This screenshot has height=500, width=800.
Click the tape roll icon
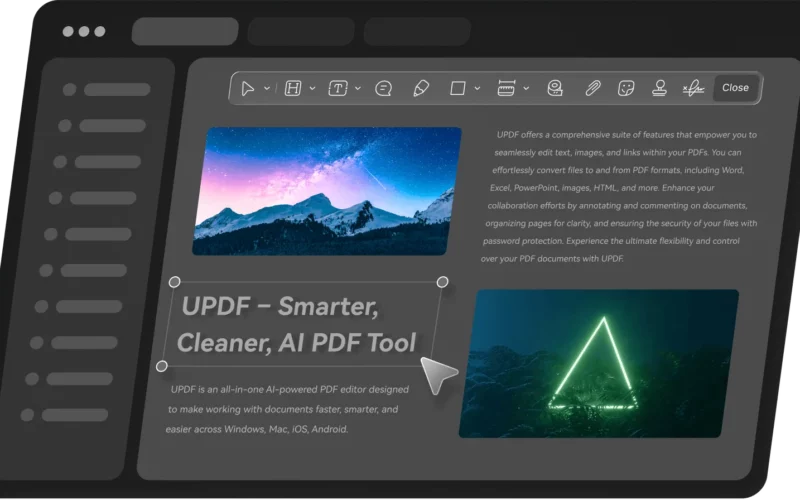(555, 88)
